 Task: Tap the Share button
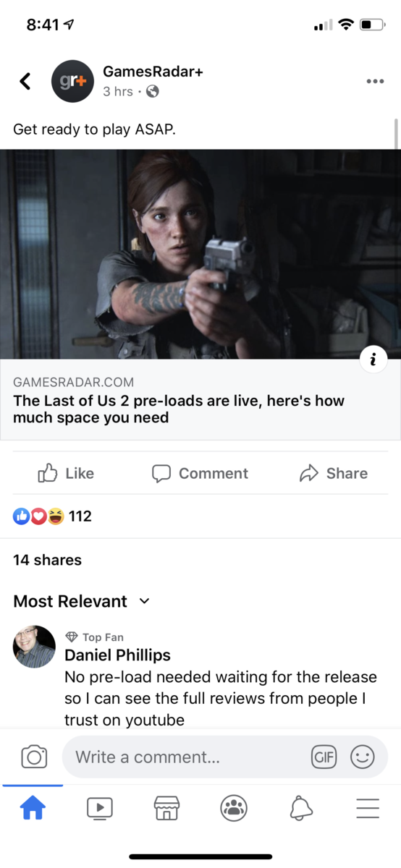point(334,473)
